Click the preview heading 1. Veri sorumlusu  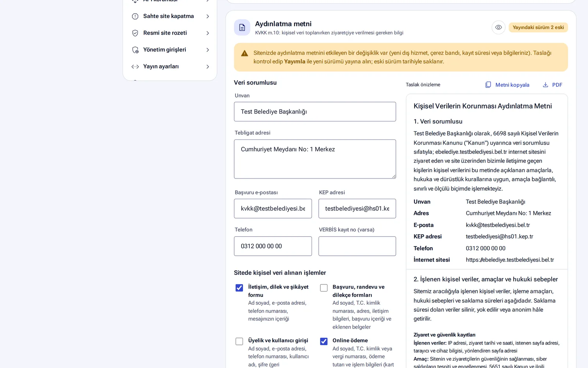pos(438,121)
